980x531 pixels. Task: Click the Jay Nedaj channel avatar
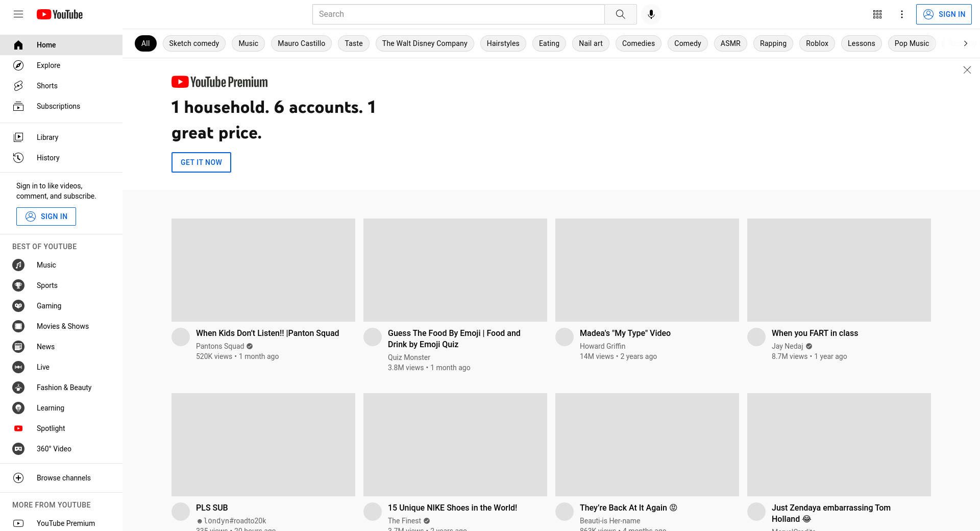click(x=756, y=337)
